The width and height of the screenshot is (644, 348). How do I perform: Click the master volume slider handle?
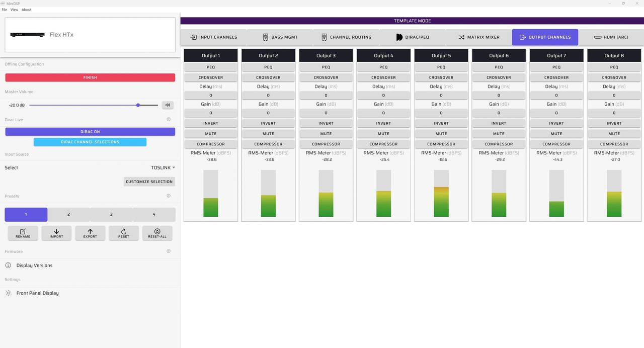138,105
